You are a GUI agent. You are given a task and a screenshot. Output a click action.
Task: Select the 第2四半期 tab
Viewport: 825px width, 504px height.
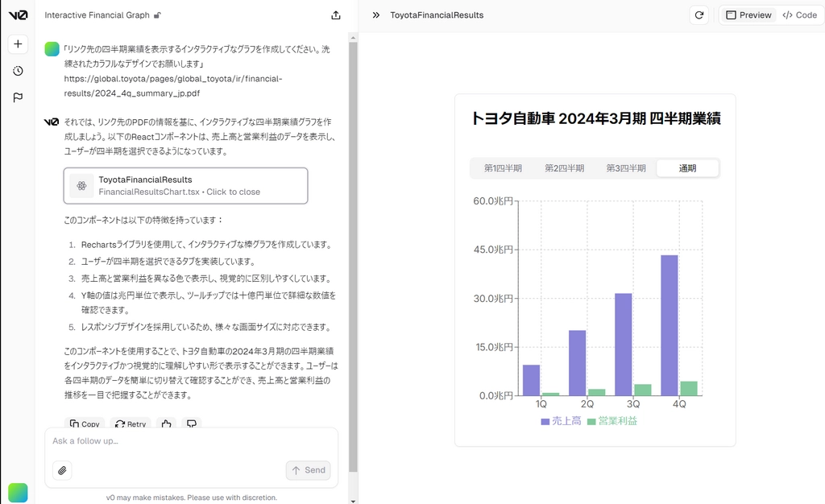pyautogui.click(x=564, y=168)
